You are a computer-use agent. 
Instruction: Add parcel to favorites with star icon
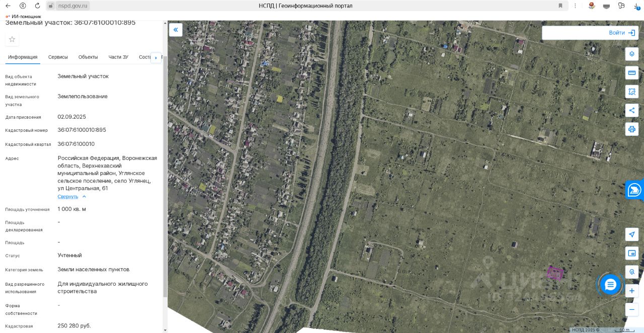click(x=12, y=39)
